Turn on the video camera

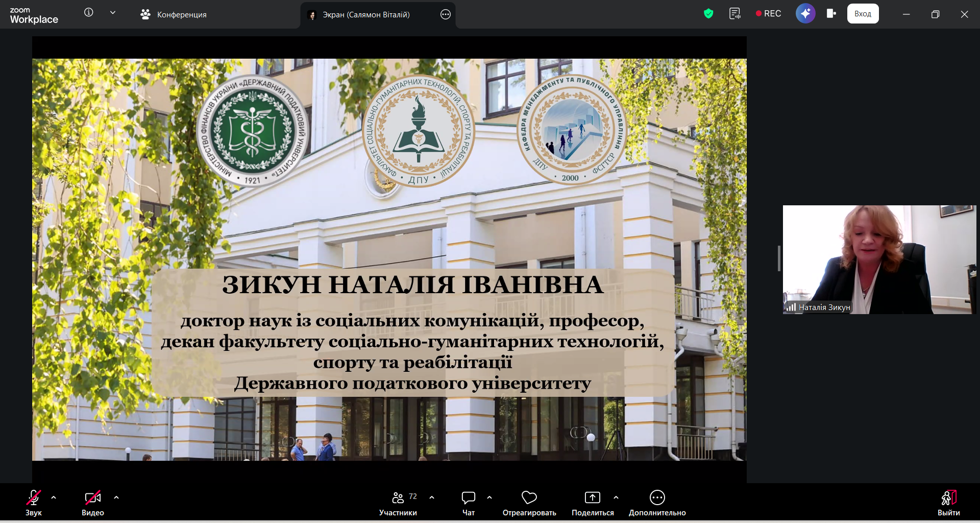click(x=92, y=503)
